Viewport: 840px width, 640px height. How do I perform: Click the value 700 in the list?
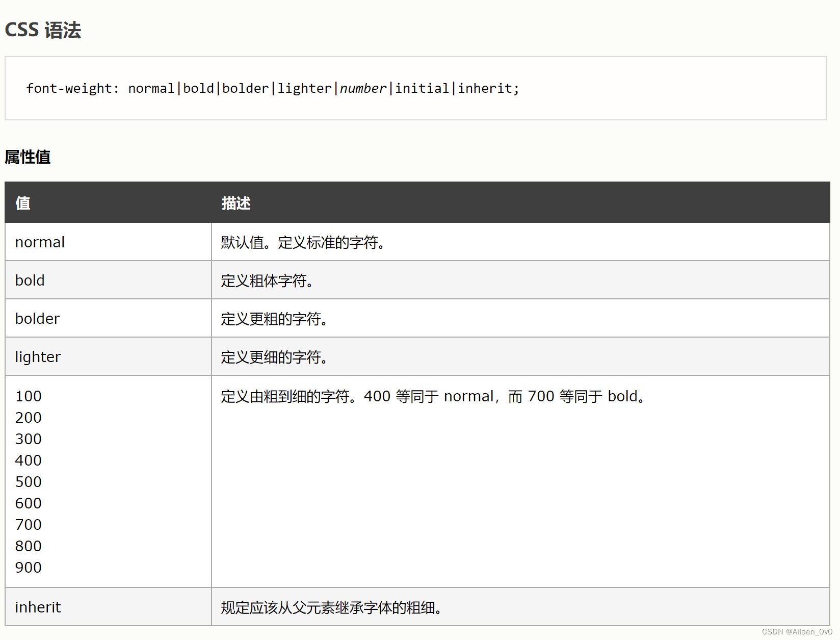(x=29, y=525)
